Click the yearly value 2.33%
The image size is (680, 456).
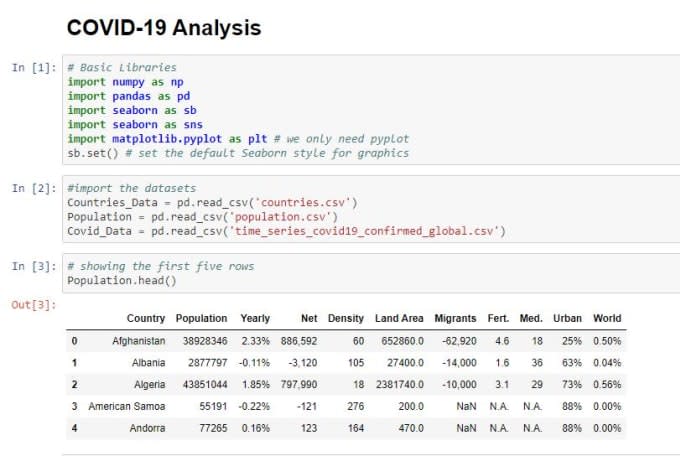click(x=255, y=341)
